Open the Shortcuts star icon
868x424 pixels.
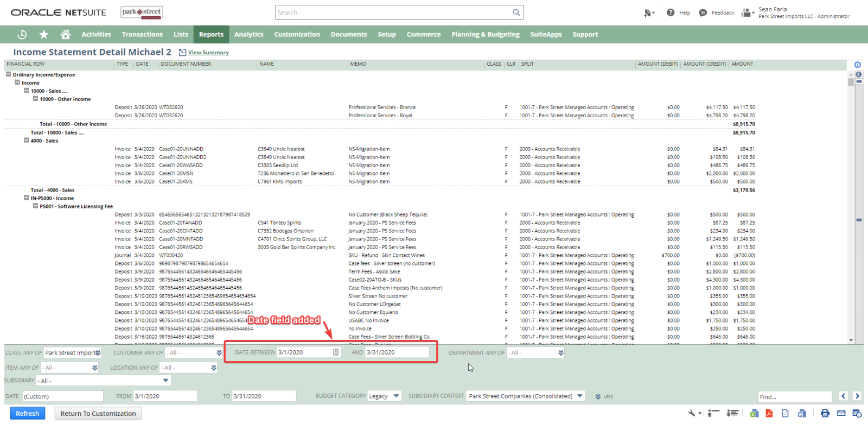(x=44, y=34)
